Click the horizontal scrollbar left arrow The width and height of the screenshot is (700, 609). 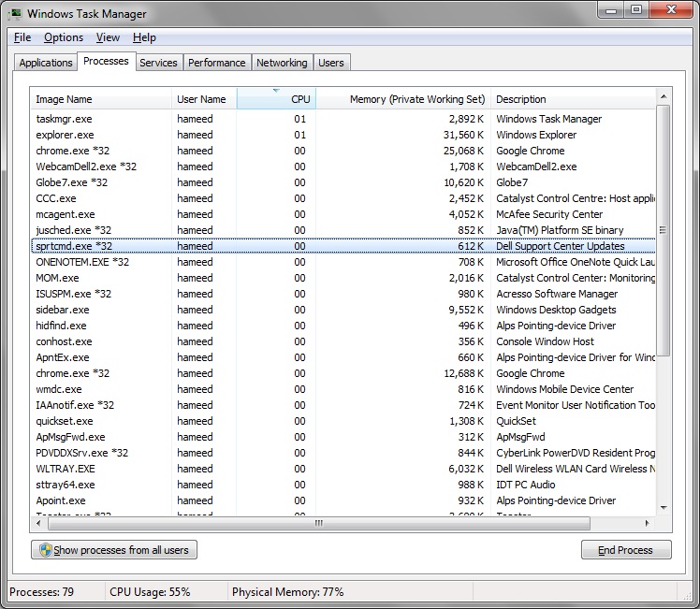click(39, 523)
